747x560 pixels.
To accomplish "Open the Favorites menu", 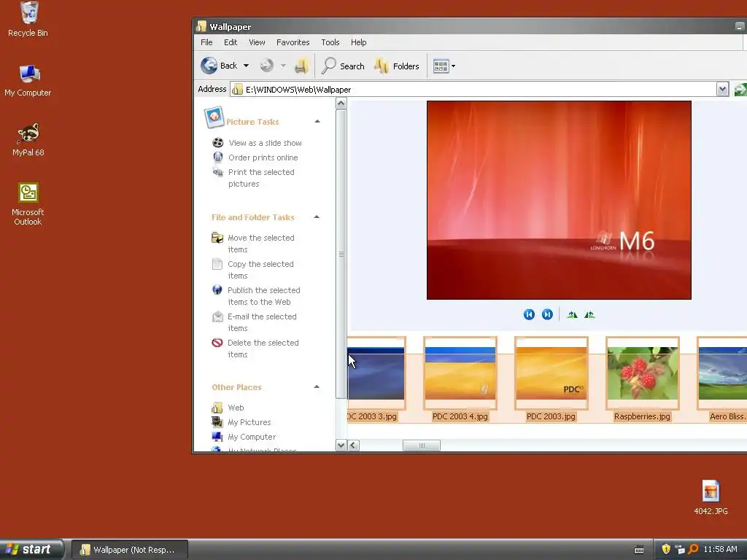I will point(293,42).
